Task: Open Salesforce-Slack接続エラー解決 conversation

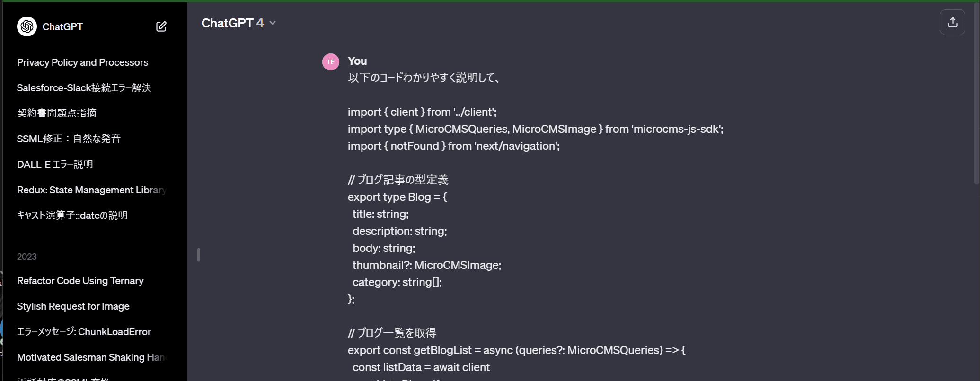Action: [84, 88]
